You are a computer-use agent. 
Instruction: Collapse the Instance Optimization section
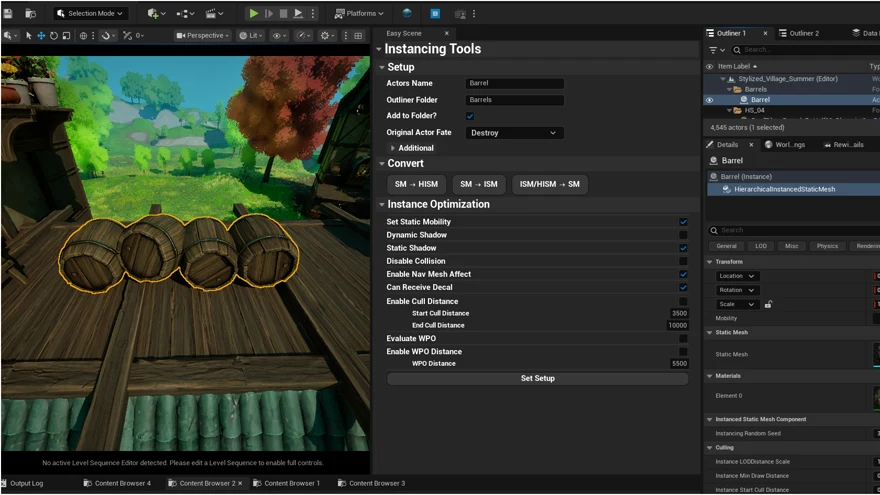click(382, 204)
